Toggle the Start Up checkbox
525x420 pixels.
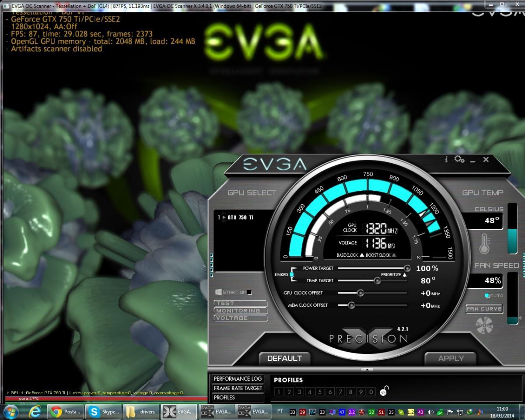point(249,292)
